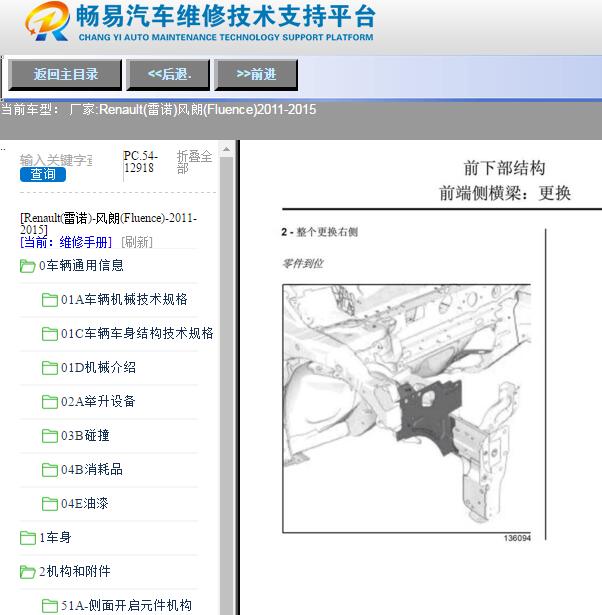This screenshot has height=615, width=602.
Task: Collapse all with 折叠全部
Action: (194, 162)
